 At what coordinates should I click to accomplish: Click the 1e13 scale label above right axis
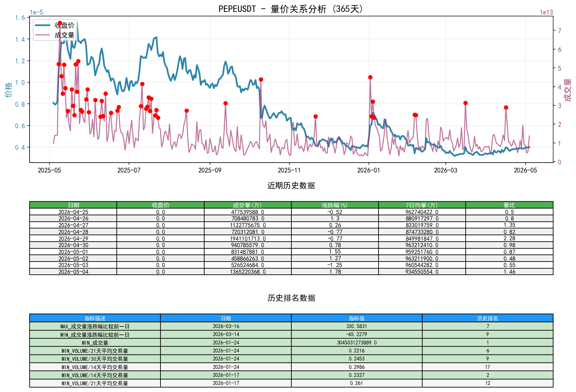click(x=546, y=13)
